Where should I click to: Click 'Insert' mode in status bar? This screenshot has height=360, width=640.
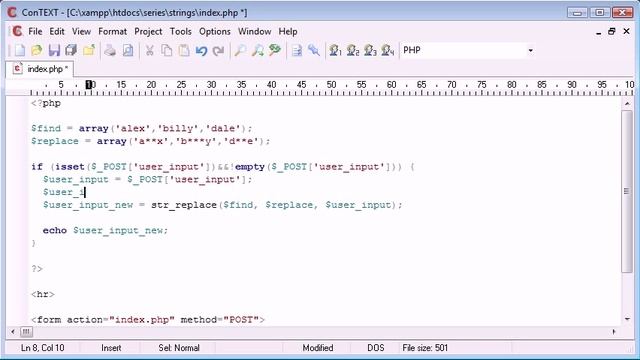[111, 348]
